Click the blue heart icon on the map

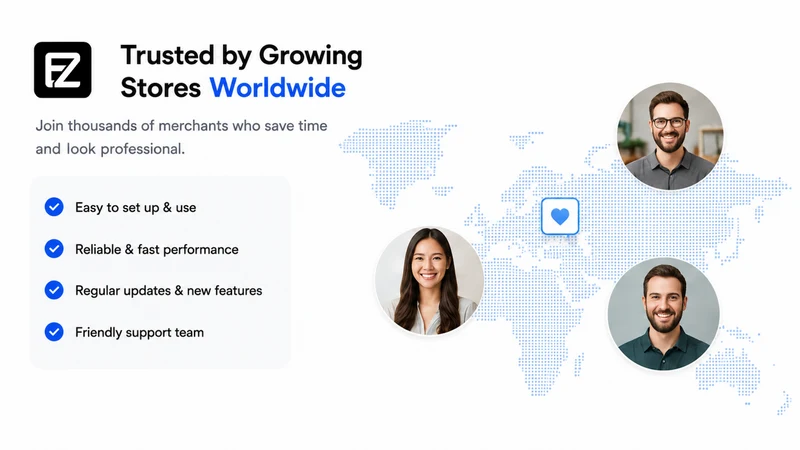(x=560, y=216)
